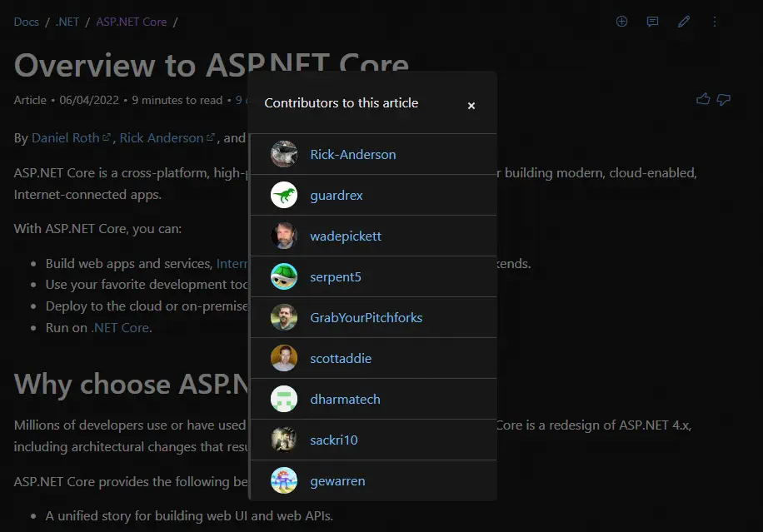763x532 pixels.
Task: Click the thumbs down feedback icon
Action: pyautogui.click(x=724, y=99)
